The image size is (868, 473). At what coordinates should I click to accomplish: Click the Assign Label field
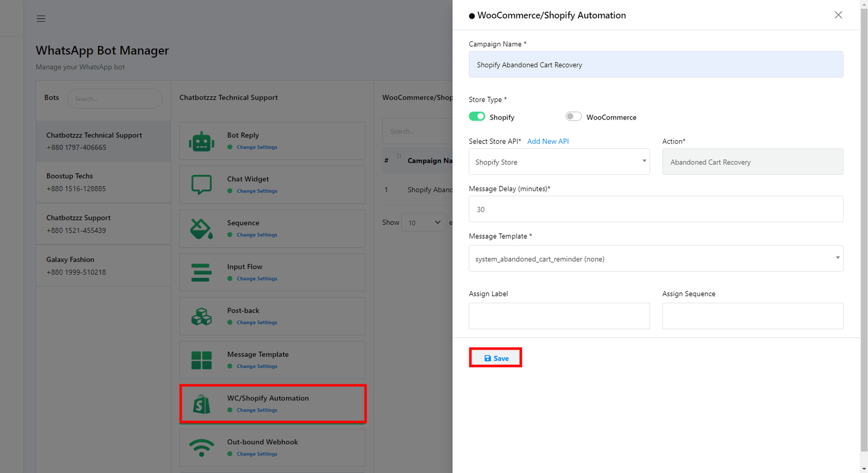point(559,316)
